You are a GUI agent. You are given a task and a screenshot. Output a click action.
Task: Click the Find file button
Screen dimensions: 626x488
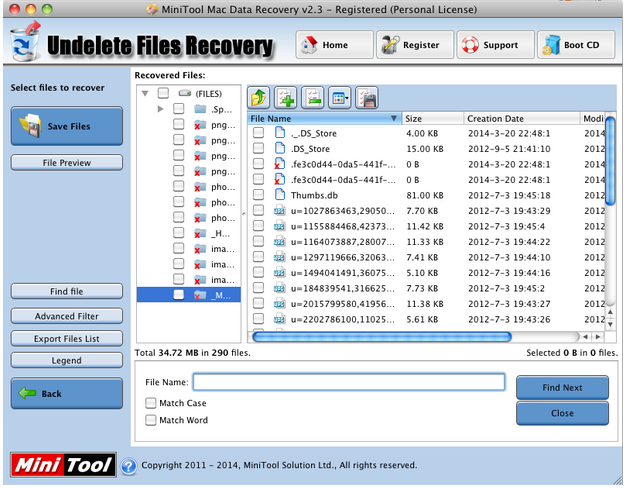click(67, 291)
